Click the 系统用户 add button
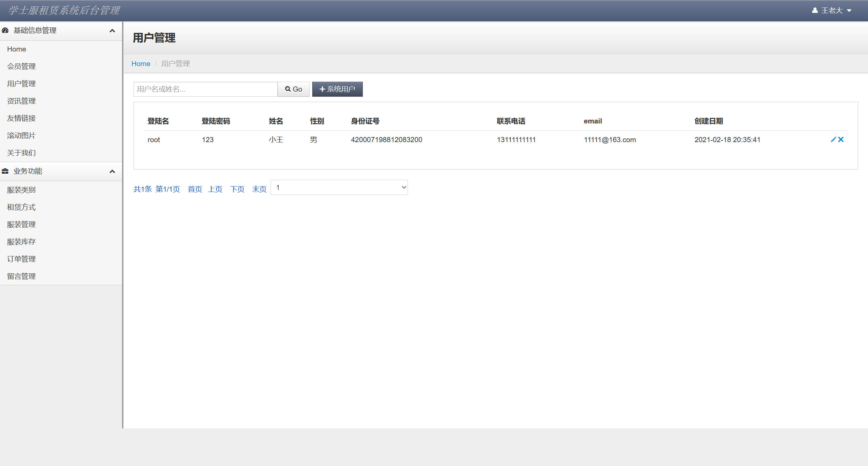868x466 pixels. [x=337, y=89]
